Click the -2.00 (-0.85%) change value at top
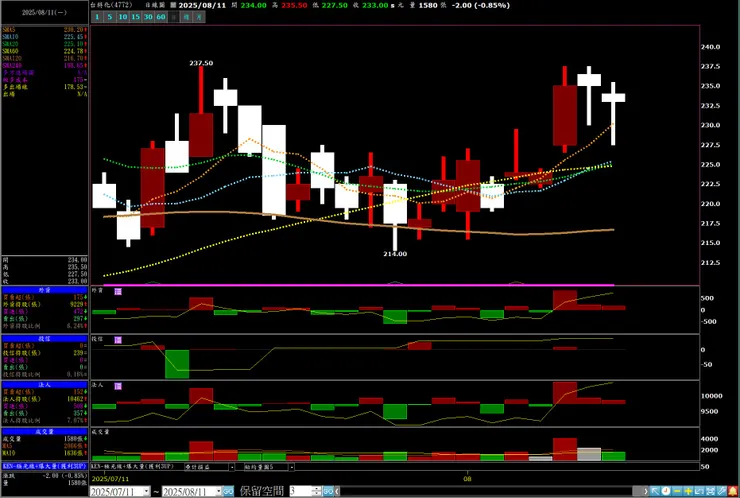The height and width of the screenshot is (498, 740). 480,5
